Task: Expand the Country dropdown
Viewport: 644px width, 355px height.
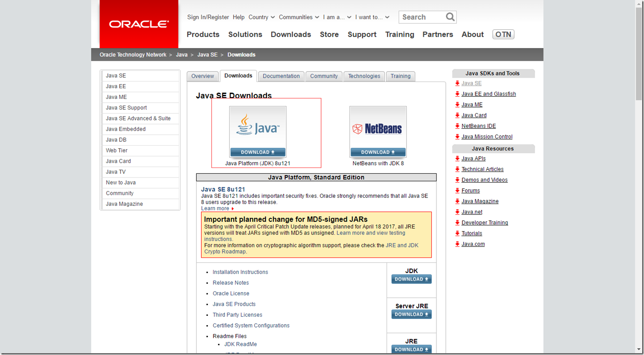Action: pyautogui.click(x=261, y=17)
